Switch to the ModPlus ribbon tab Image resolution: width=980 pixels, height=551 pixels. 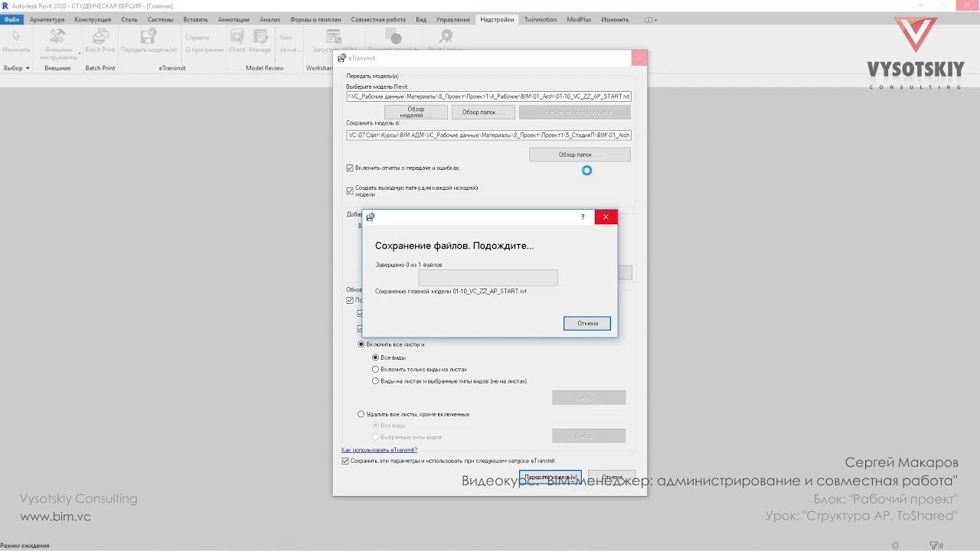tap(579, 19)
